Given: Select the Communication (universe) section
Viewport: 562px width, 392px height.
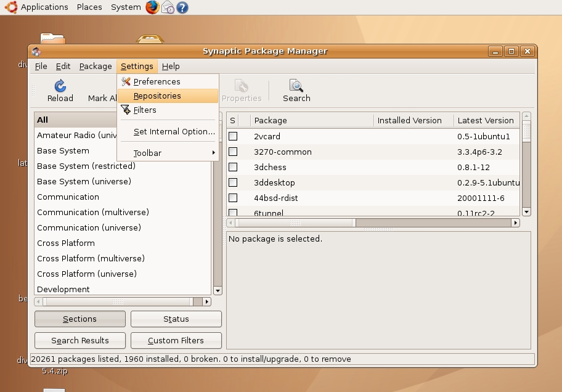Looking at the screenshot, I should (x=123, y=227).
